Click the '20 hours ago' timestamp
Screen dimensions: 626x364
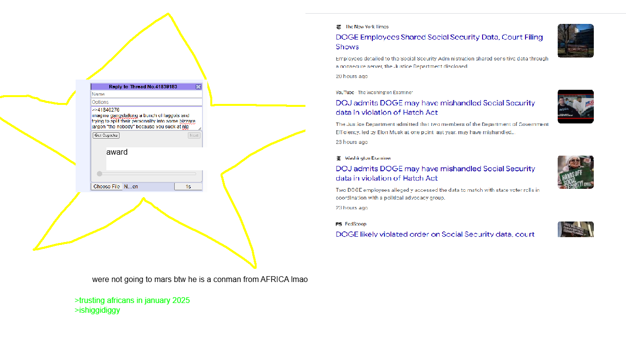click(x=352, y=76)
